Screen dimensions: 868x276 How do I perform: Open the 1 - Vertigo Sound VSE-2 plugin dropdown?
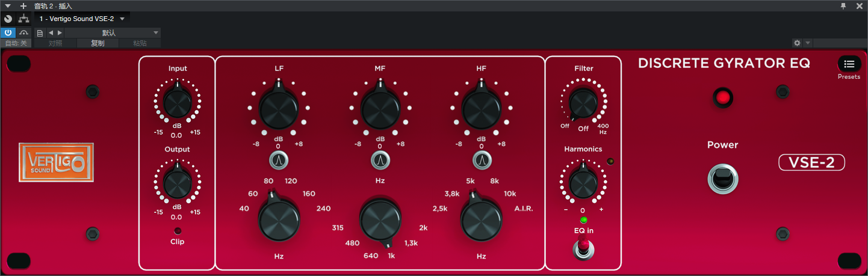click(x=81, y=19)
